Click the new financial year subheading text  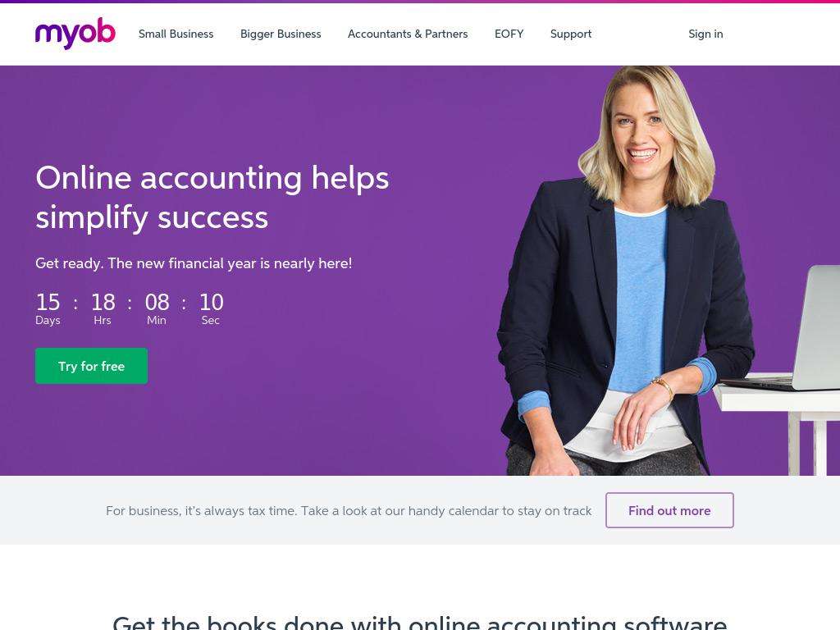(194, 263)
